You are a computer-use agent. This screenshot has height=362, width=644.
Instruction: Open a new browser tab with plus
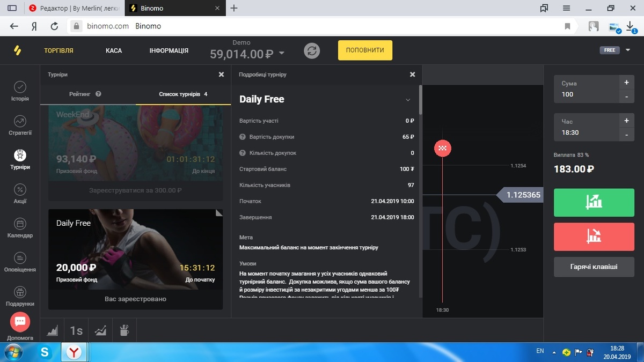click(x=233, y=8)
